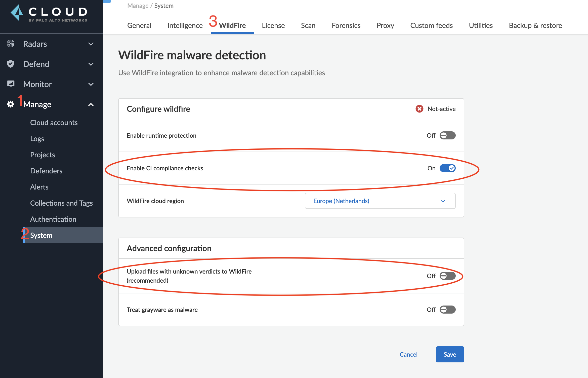Viewport: 588px width, 378px height.
Task: Click the Manage breadcrumb link
Action: click(138, 6)
